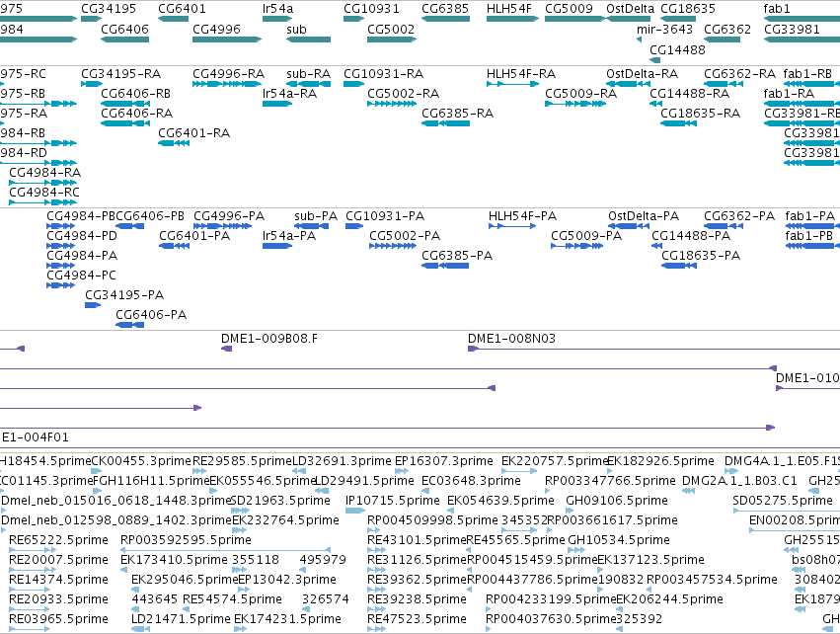840x634 pixels.
Task: Select the CG5002 gene
Action: coord(392,40)
